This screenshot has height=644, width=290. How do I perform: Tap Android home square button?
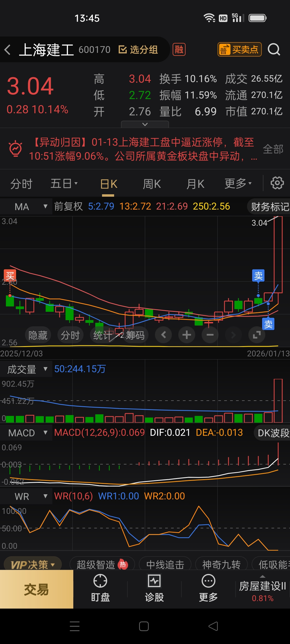[144, 626]
